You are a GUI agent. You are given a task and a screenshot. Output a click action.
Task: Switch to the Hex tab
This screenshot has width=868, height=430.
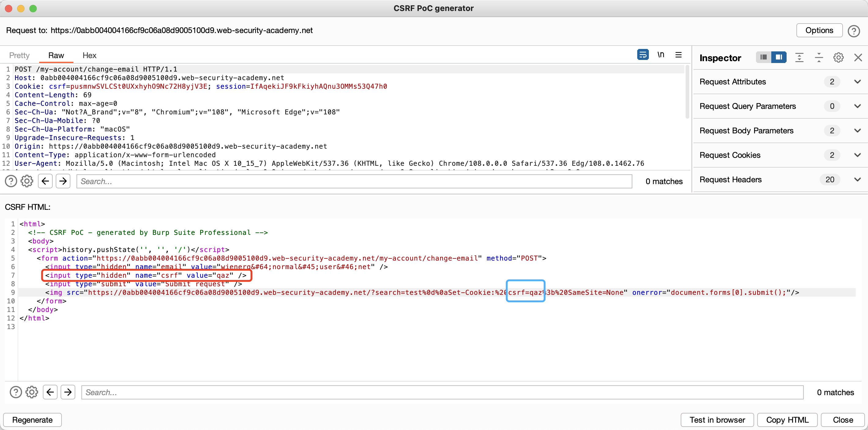tap(89, 56)
